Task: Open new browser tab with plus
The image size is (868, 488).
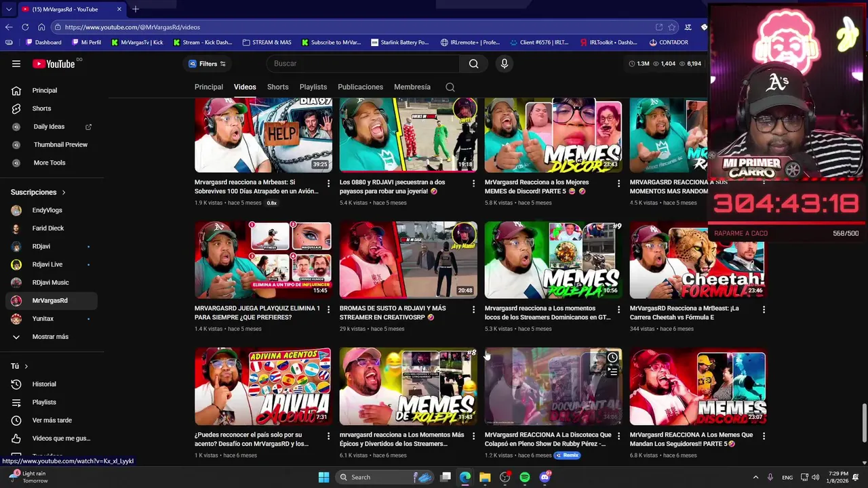Action: pyautogui.click(x=136, y=9)
